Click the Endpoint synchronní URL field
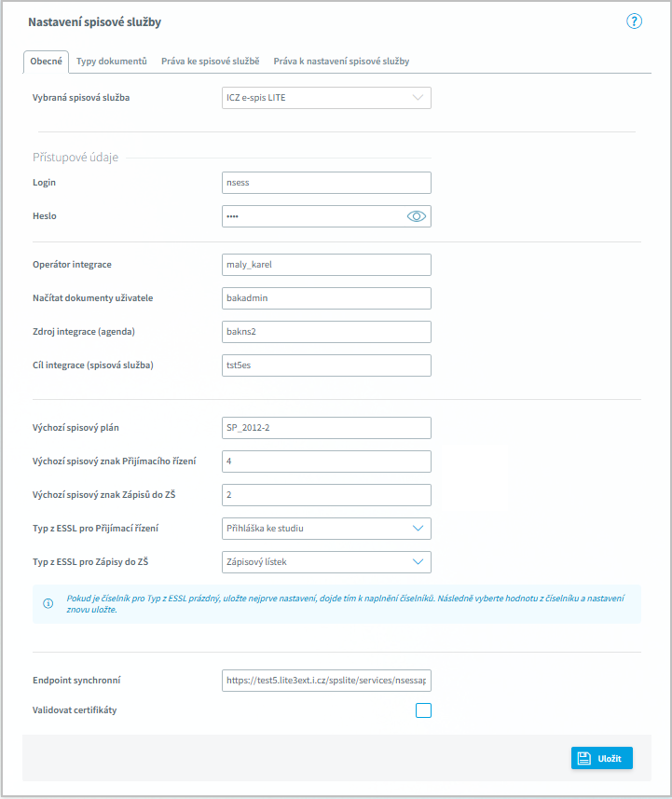 tap(326, 682)
